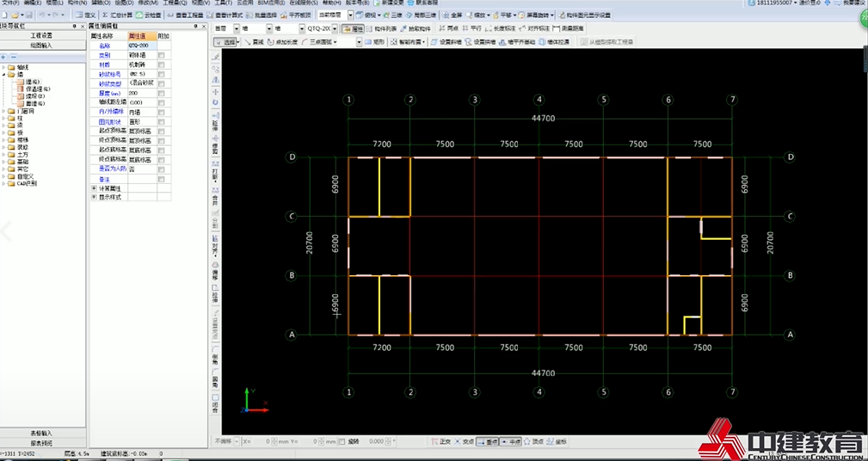Expand the 轴线 tree folder
The height and width of the screenshot is (461, 868).
[4, 67]
